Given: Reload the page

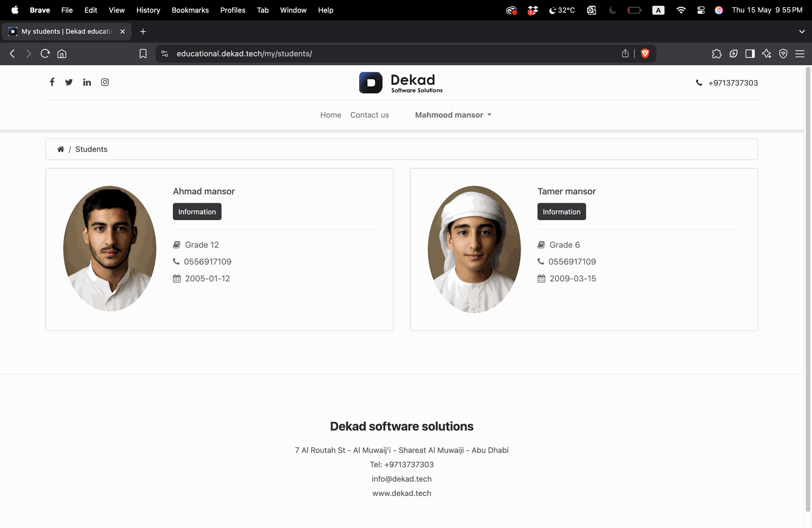Looking at the screenshot, I should (x=45, y=54).
